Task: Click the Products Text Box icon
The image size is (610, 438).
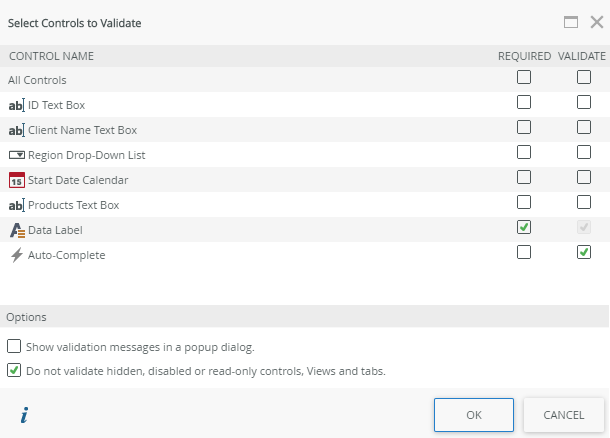Action: point(16,205)
